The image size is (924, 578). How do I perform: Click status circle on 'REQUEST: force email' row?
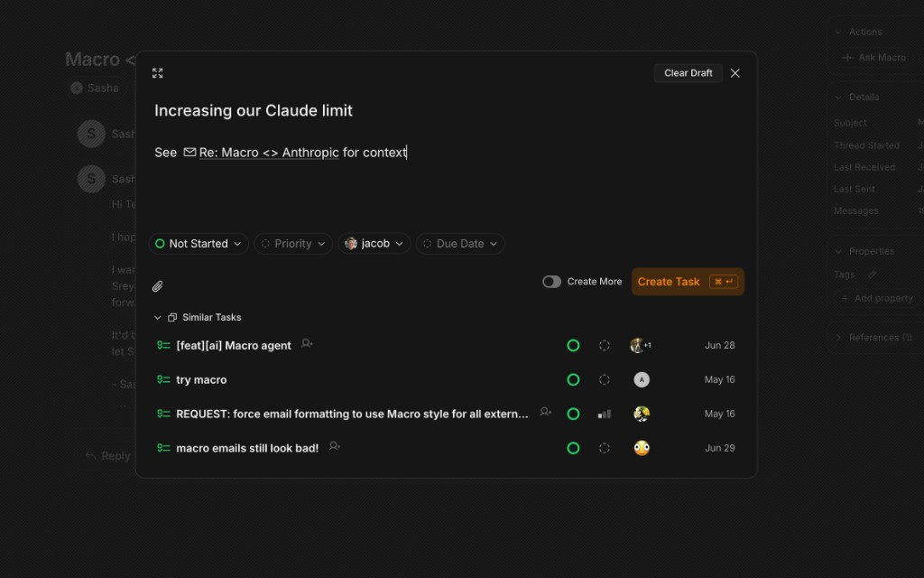[573, 414]
